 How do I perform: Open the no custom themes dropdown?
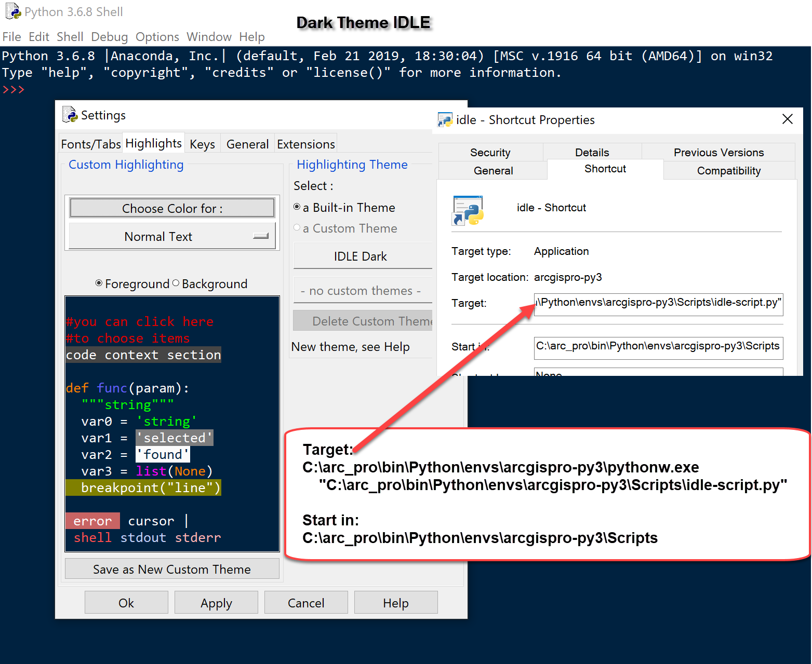tap(363, 291)
